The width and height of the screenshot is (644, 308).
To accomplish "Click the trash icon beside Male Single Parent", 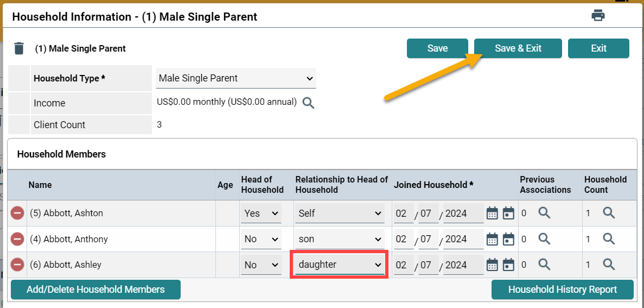I will pos(19,48).
